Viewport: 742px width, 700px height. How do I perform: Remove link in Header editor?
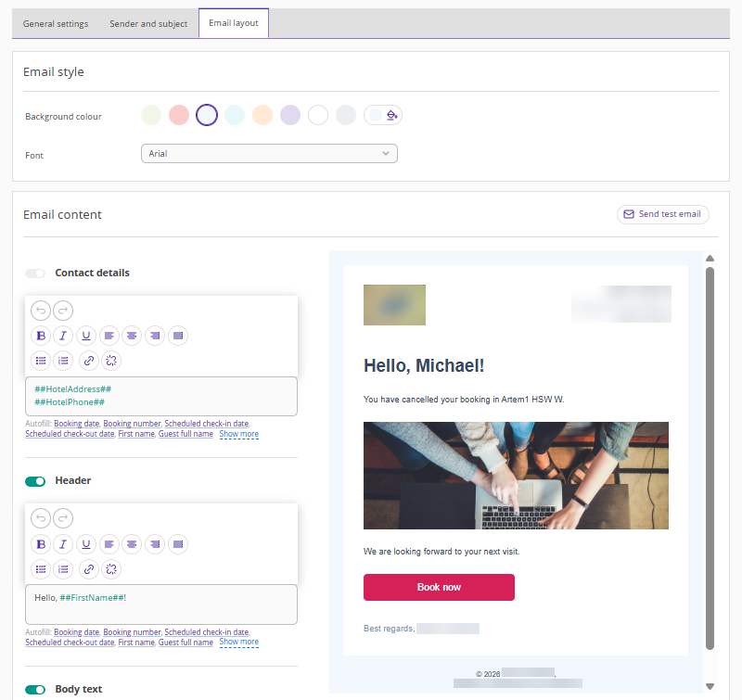tap(111, 569)
